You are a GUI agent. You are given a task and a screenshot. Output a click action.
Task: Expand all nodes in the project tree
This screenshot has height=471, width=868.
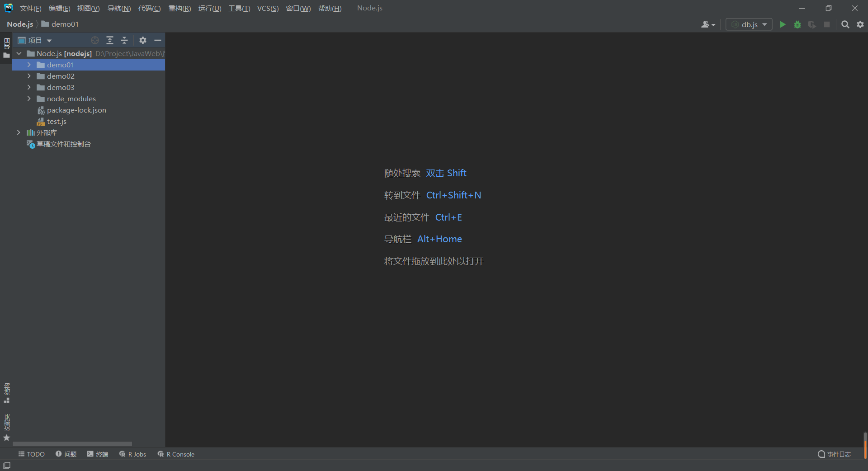[x=110, y=40]
